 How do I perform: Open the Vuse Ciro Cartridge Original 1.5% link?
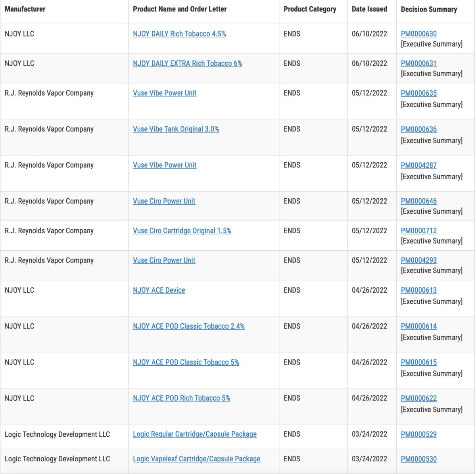point(182,231)
